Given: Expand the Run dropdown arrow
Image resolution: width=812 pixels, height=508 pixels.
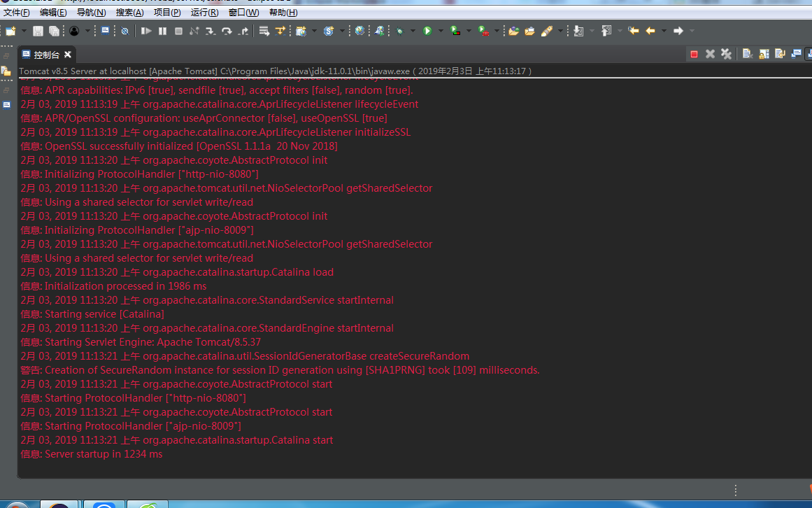Looking at the screenshot, I should (x=441, y=31).
